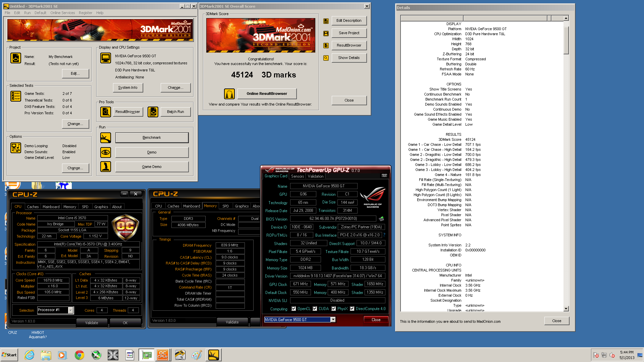Viewport: 644px width, 362px height.
Task: Click the Benchmark runner icon in Run group
Action: click(x=106, y=138)
